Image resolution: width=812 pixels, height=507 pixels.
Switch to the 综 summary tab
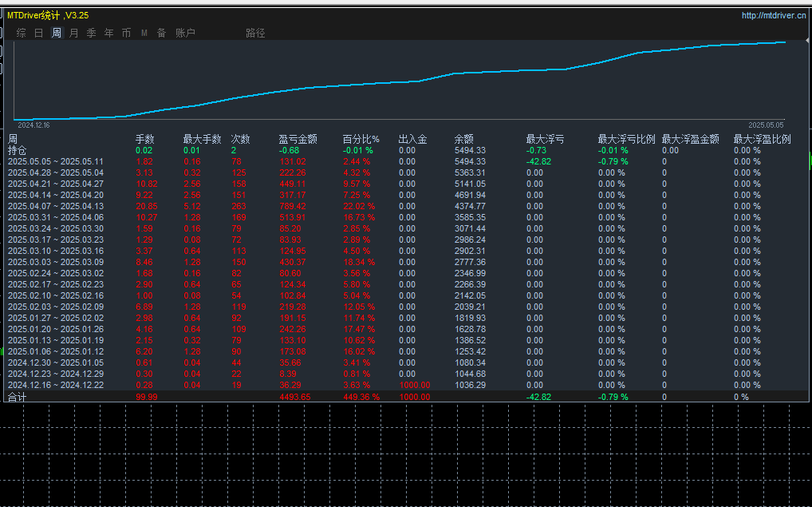[x=22, y=33]
